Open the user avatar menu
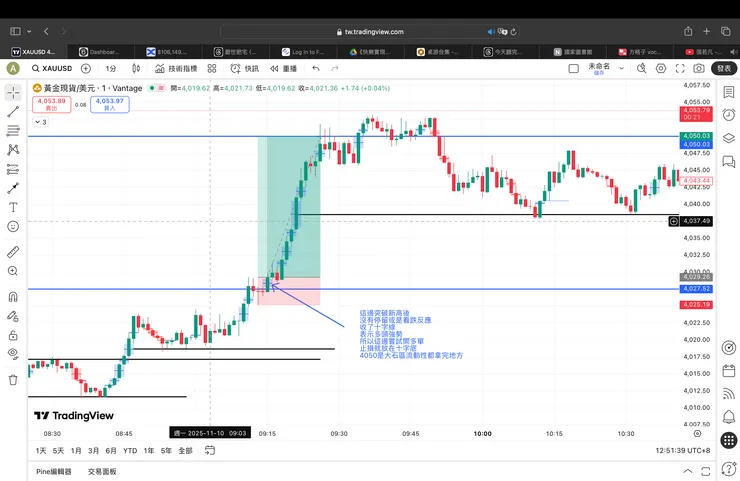 [13, 68]
